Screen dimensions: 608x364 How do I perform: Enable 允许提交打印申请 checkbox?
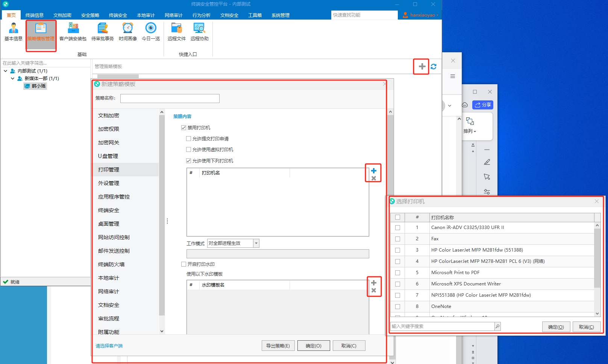click(x=189, y=139)
